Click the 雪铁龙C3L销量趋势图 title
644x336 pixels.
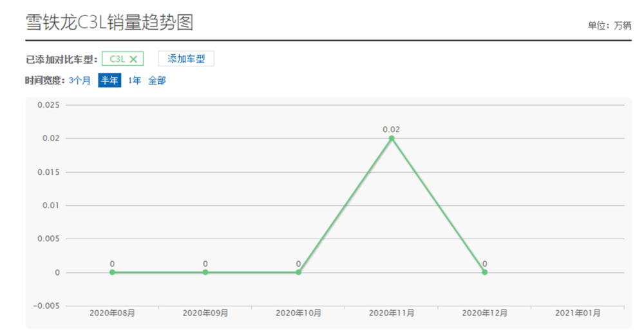pyautogui.click(x=109, y=22)
